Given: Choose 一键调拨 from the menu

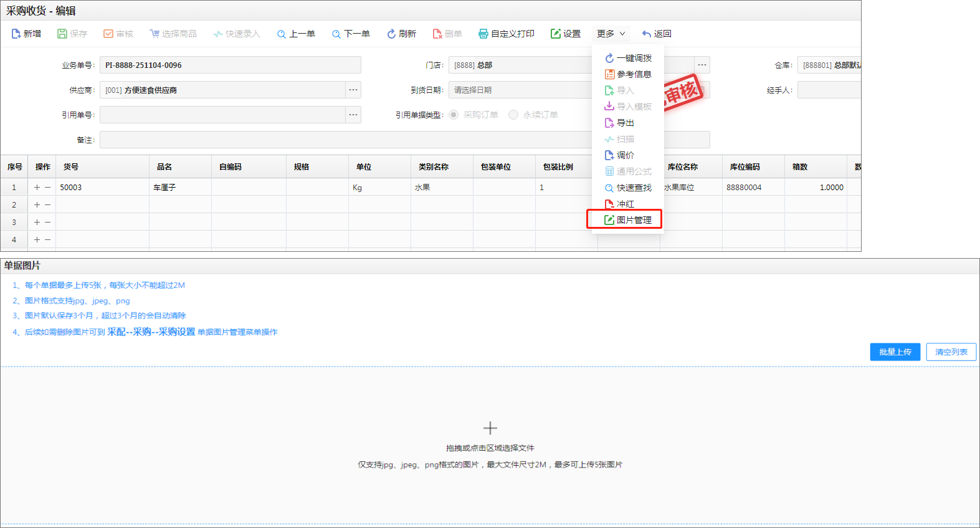Looking at the screenshot, I should coord(628,58).
